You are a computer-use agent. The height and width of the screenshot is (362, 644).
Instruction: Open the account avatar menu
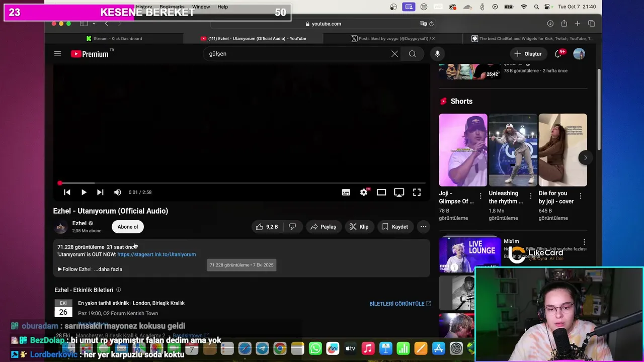tap(579, 54)
